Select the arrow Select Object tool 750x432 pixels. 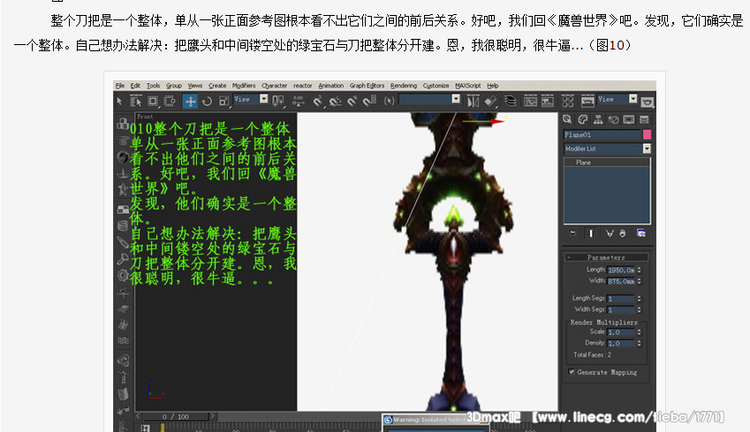120,101
